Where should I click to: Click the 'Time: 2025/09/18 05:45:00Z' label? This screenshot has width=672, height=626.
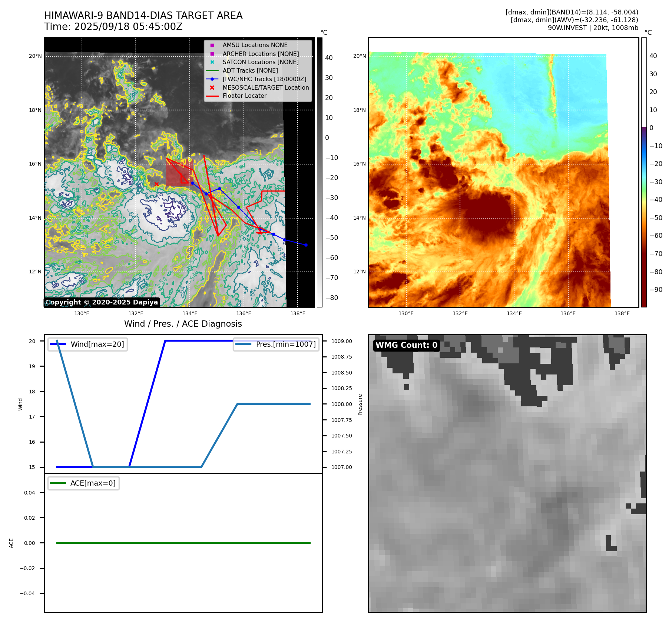pos(113,27)
